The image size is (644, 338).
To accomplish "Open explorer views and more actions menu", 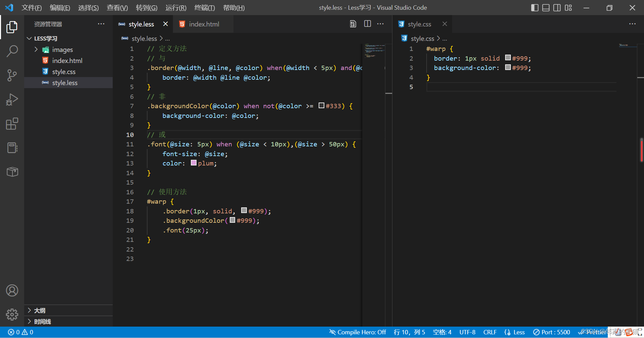I will [x=101, y=24].
